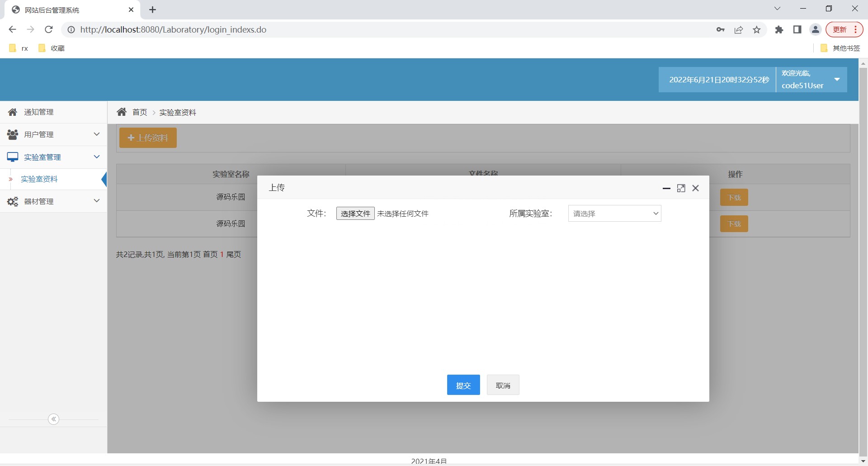Click the 选择文件 file chooser button
868x466 pixels.
click(355, 214)
